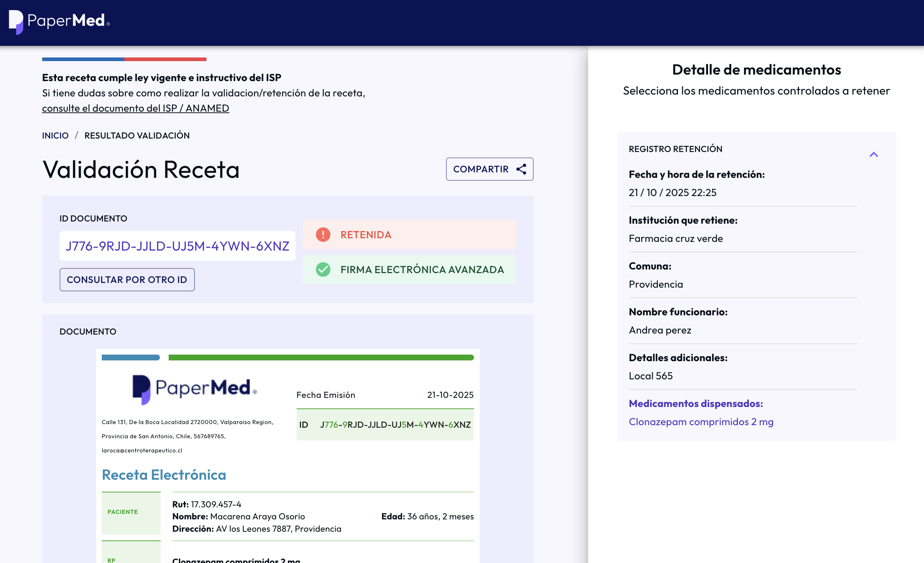The image size is (924, 563).
Task: Click the Edad 36 años, 2 meses text
Action: click(x=427, y=516)
